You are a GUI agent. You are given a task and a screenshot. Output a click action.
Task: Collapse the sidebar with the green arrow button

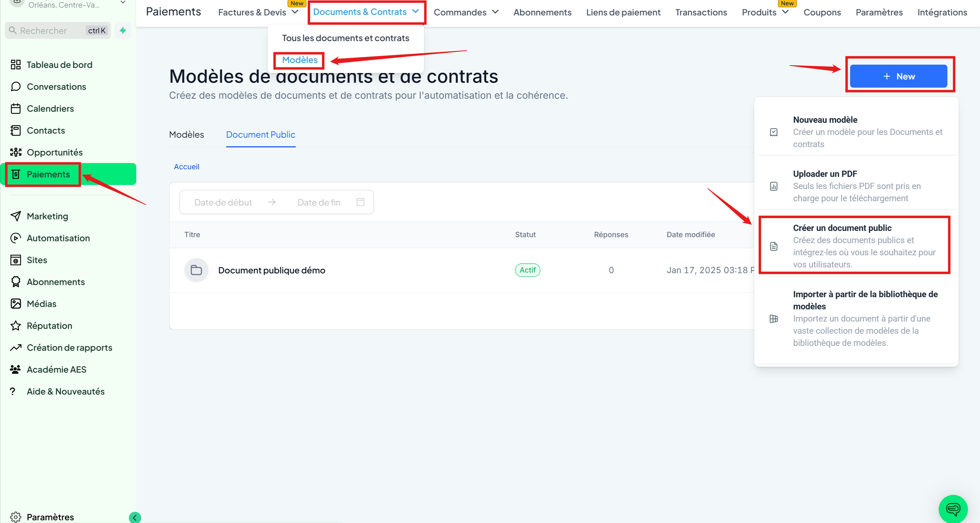tap(135, 518)
